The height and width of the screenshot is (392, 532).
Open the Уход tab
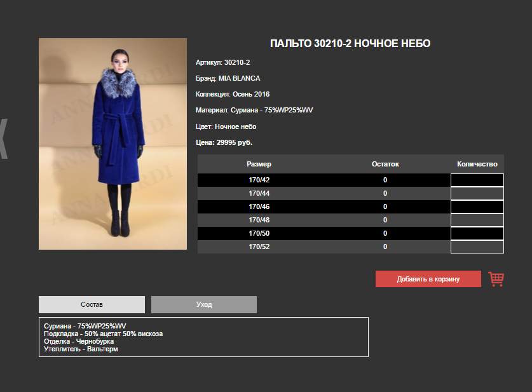coord(204,304)
